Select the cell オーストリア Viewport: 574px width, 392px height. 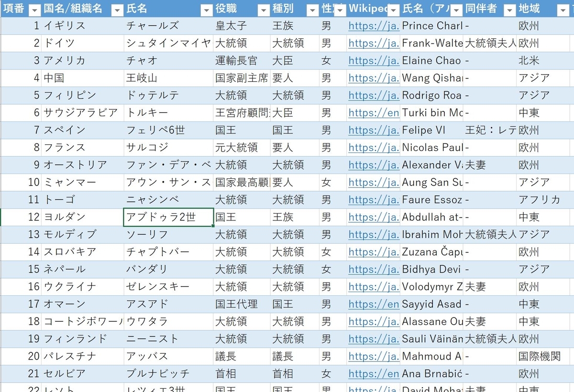(x=83, y=165)
